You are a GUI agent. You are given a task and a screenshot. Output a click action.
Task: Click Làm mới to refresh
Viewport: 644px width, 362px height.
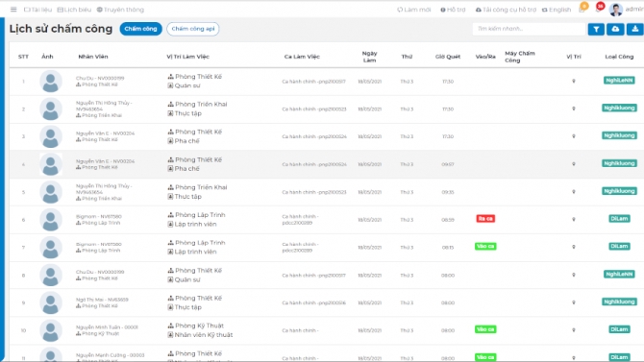tap(413, 10)
